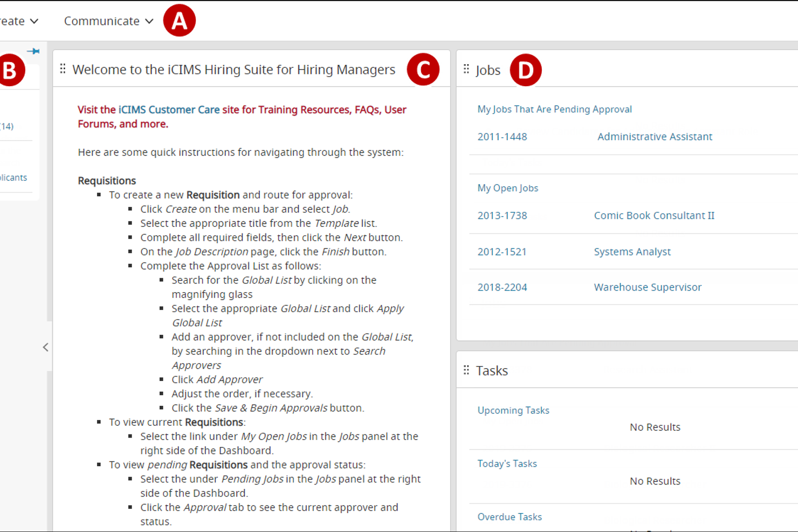Viewport: 798px width, 532px height.
Task: View the Administrative Assistant job
Action: click(655, 136)
